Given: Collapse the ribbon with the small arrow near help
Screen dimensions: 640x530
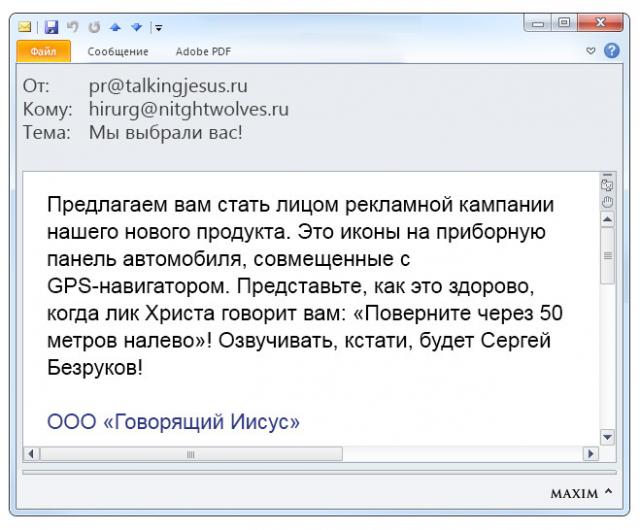Looking at the screenshot, I should 591,51.
